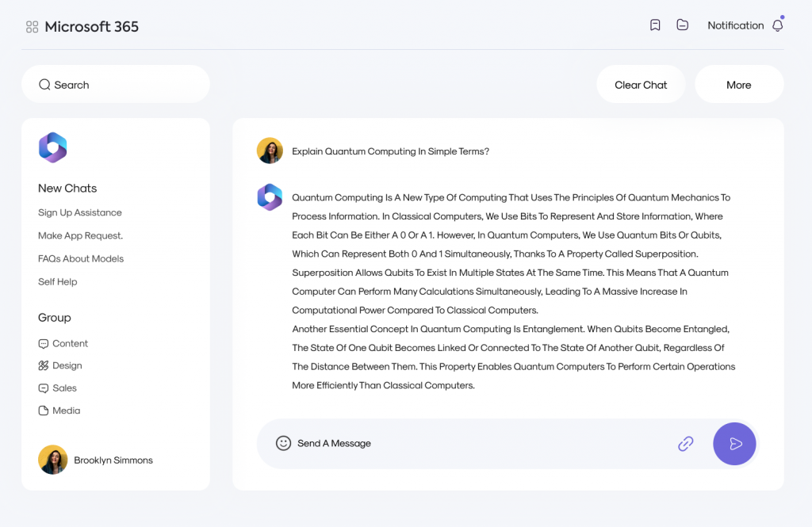The height and width of the screenshot is (527, 812).
Task: Send the message with purple arrow button
Action: point(734,444)
